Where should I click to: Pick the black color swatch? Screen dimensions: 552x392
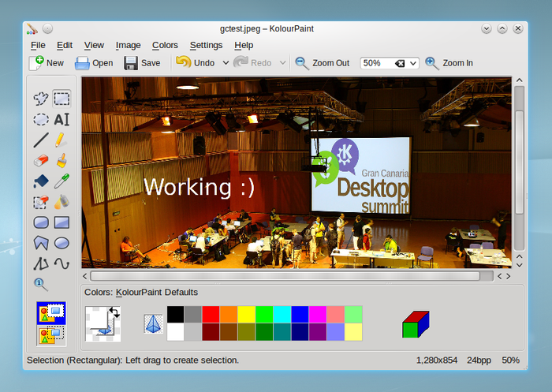175,315
